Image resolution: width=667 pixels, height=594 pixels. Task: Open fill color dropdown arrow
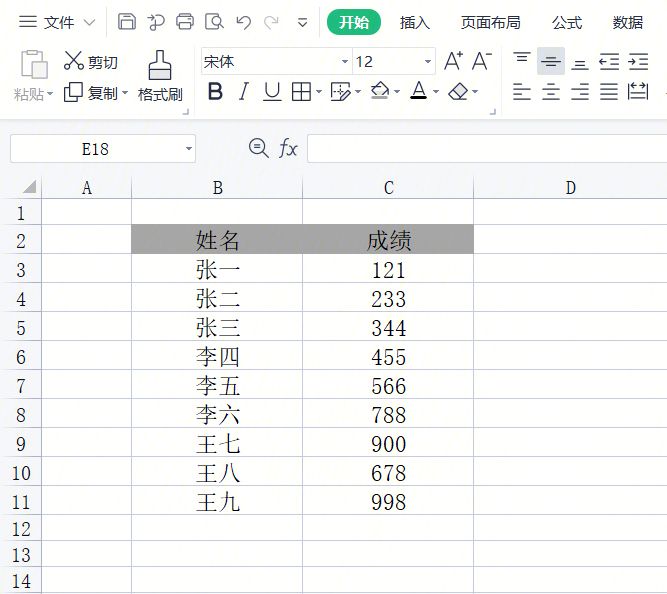point(396,91)
